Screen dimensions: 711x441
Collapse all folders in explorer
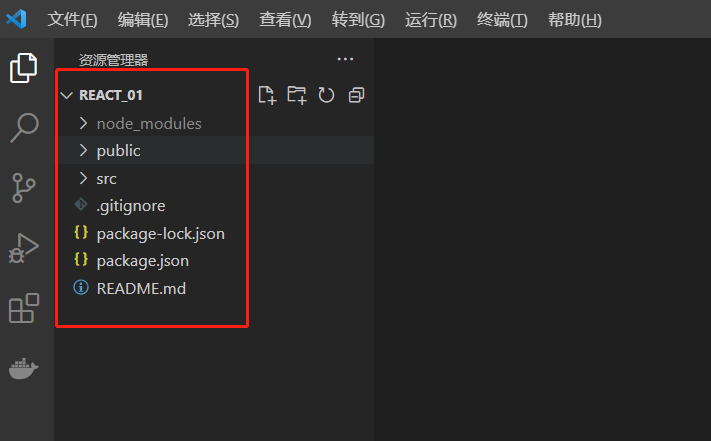coord(356,95)
